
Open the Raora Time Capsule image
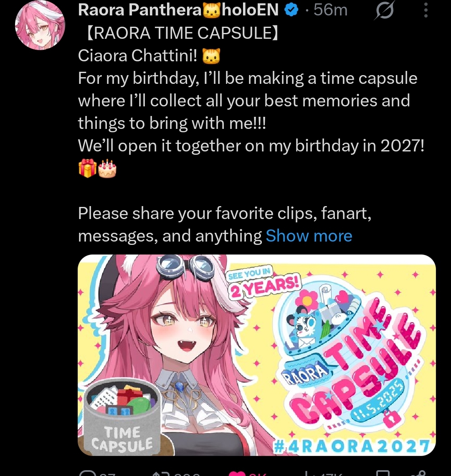[257, 355]
